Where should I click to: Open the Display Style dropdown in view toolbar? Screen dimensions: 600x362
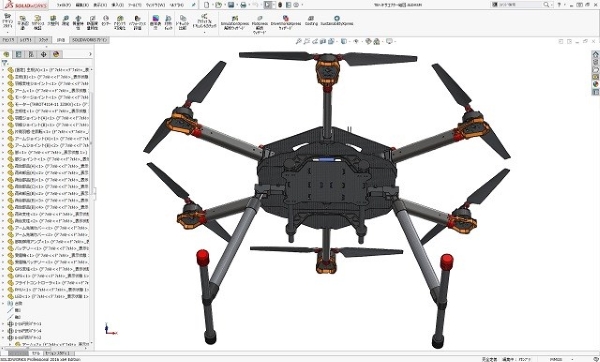[344, 41]
